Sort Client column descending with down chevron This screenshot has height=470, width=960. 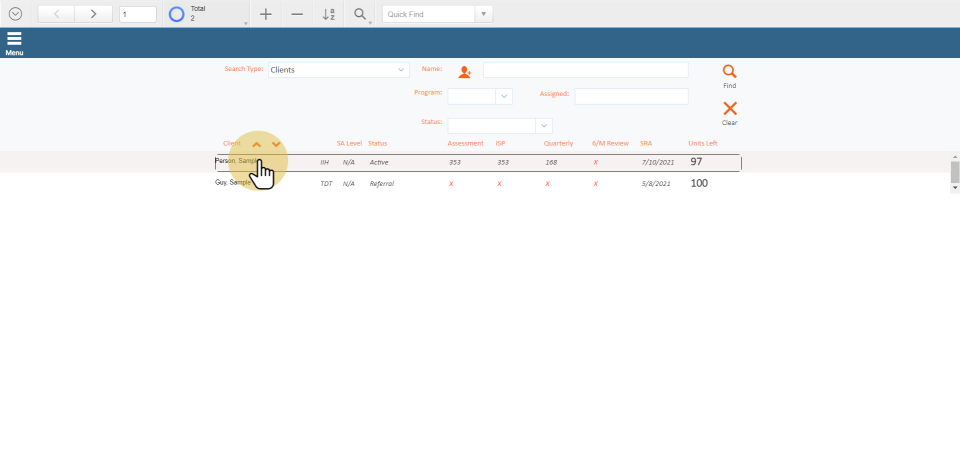coord(276,144)
